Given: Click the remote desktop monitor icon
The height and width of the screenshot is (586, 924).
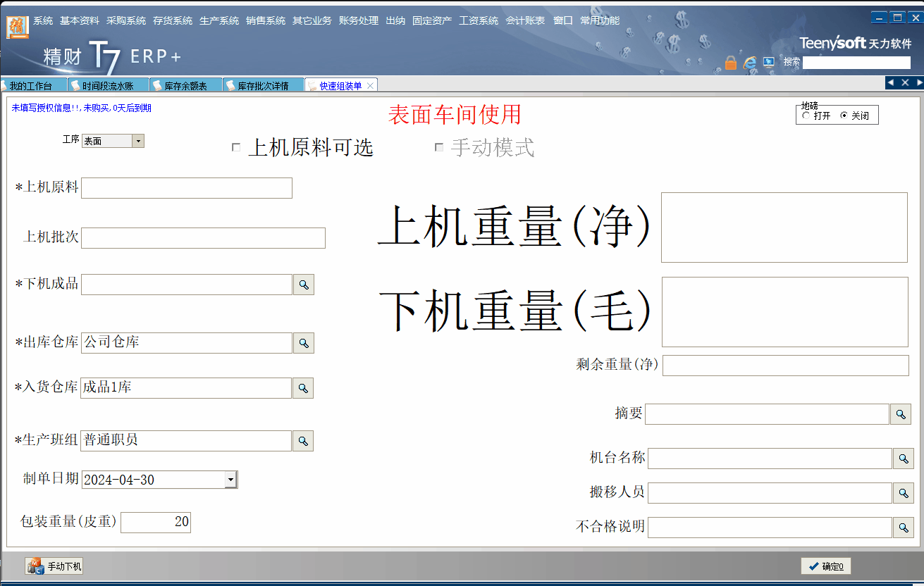Looking at the screenshot, I should pyautogui.click(x=769, y=63).
